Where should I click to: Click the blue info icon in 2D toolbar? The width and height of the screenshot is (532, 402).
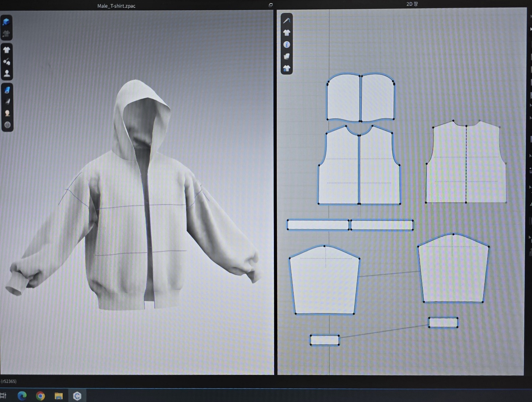click(x=286, y=45)
